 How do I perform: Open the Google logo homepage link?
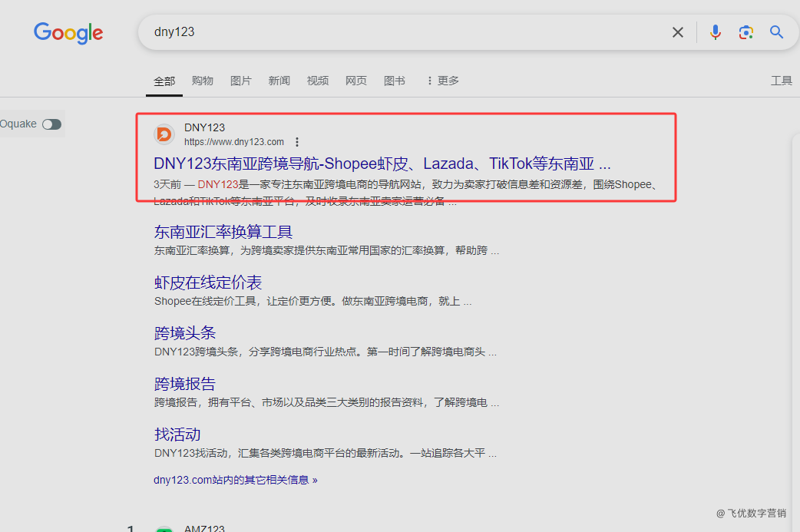68,33
